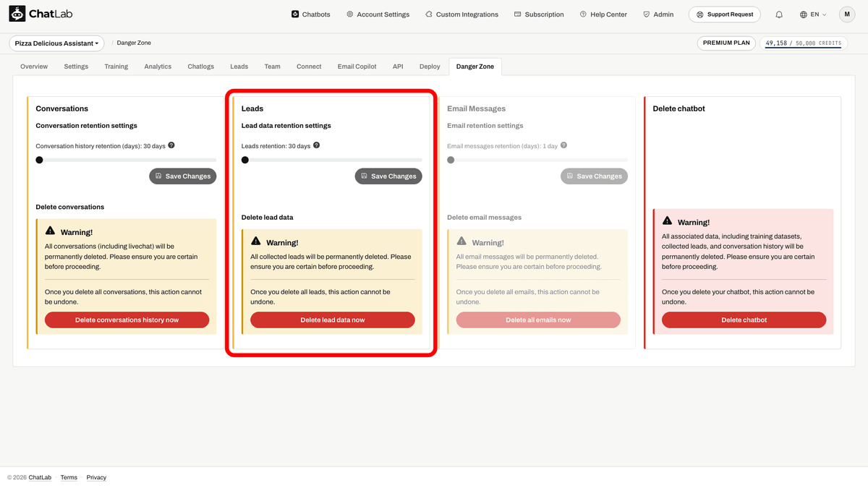Switch to the Connect tab
Screen dimensions: 868x488
click(x=309, y=67)
